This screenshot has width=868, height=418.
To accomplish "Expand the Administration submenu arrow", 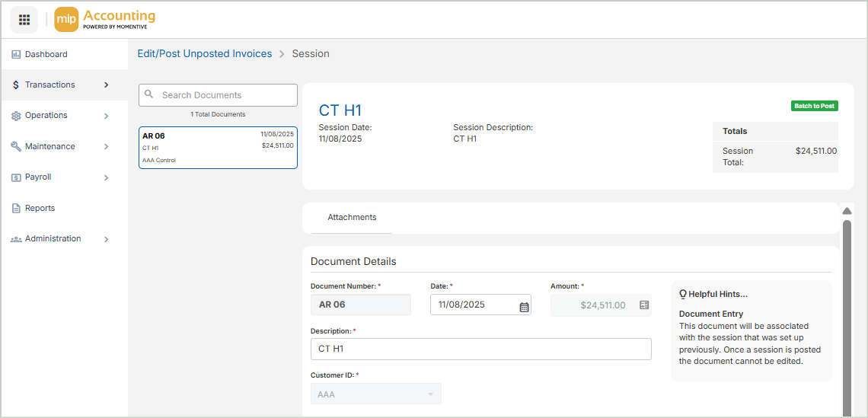I will tap(107, 239).
